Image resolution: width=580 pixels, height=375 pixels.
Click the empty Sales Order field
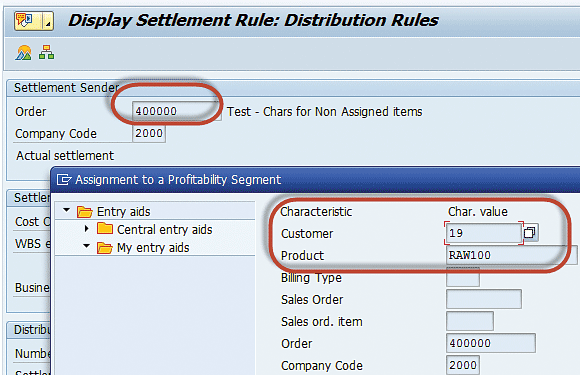(x=484, y=299)
